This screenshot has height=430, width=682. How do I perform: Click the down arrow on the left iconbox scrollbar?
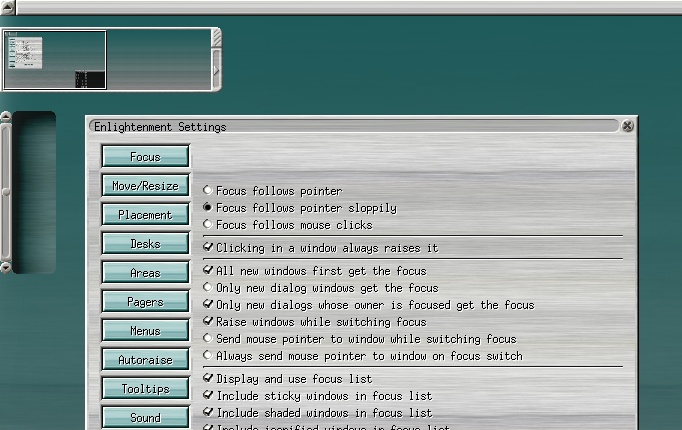pyautogui.click(x=6, y=267)
